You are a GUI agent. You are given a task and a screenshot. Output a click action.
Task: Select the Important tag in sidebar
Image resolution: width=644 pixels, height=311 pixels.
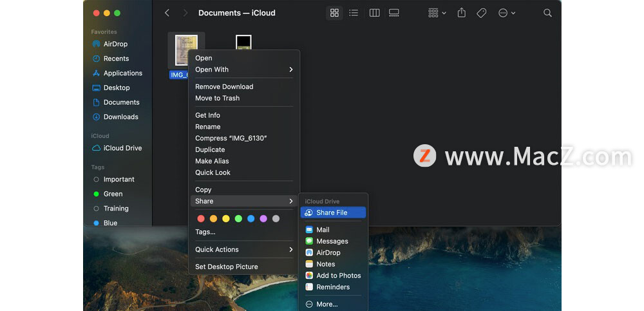(x=119, y=179)
